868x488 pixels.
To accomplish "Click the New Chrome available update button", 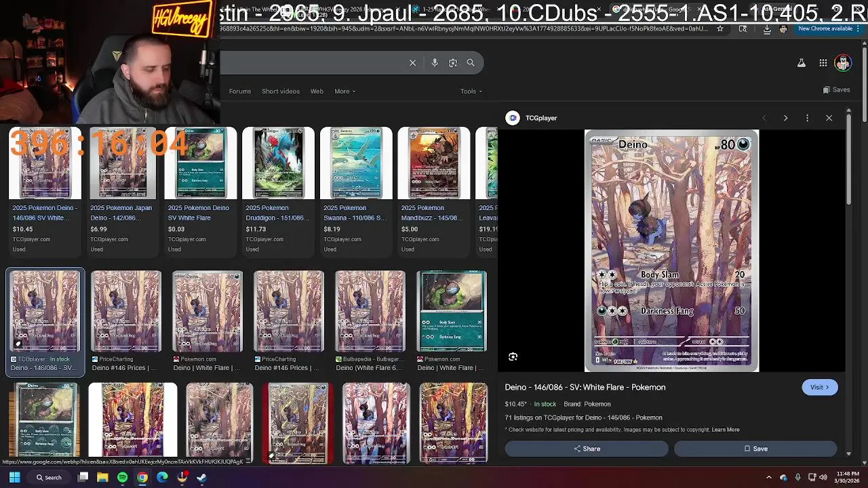I will click(825, 29).
